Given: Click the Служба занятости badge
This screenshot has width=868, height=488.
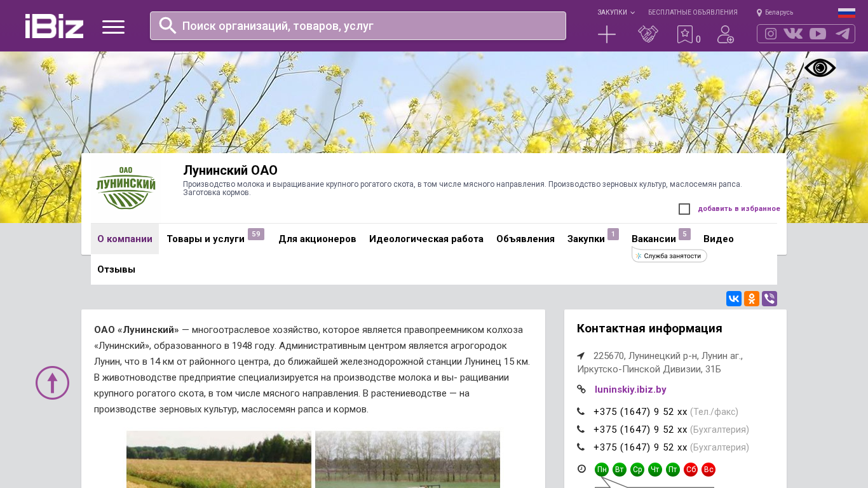Looking at the screenshot, I should click(670, 255).
